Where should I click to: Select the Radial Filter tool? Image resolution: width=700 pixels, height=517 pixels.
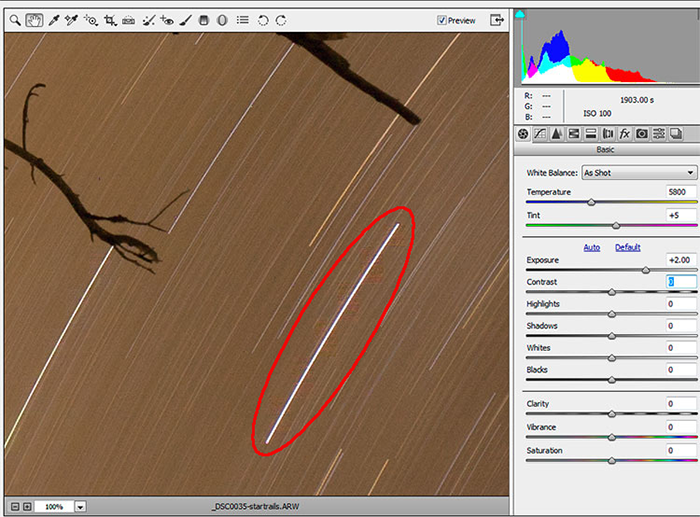pyautogui.click(x=222, y=21)
